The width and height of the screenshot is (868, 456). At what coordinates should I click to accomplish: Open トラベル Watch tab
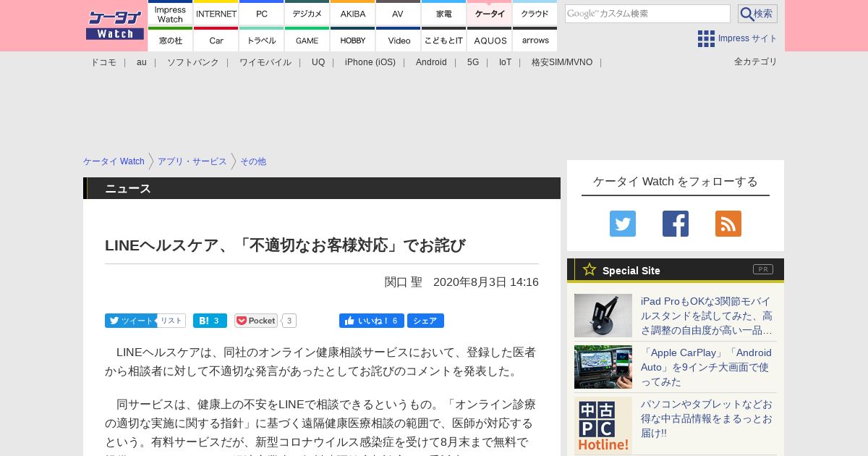262,39
